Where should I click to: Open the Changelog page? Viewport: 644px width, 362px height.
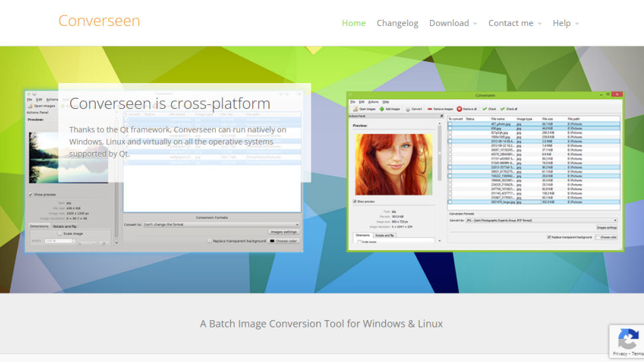coord(397,23)
